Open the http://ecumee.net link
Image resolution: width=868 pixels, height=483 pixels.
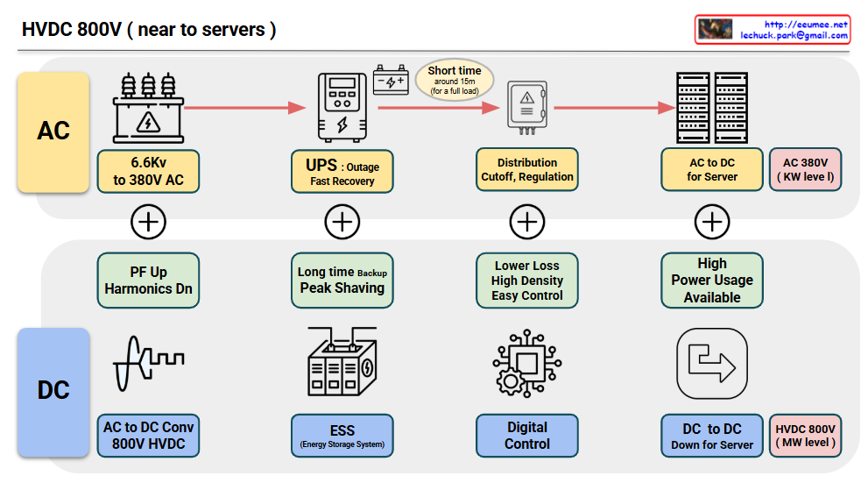(x=806, y=24)
